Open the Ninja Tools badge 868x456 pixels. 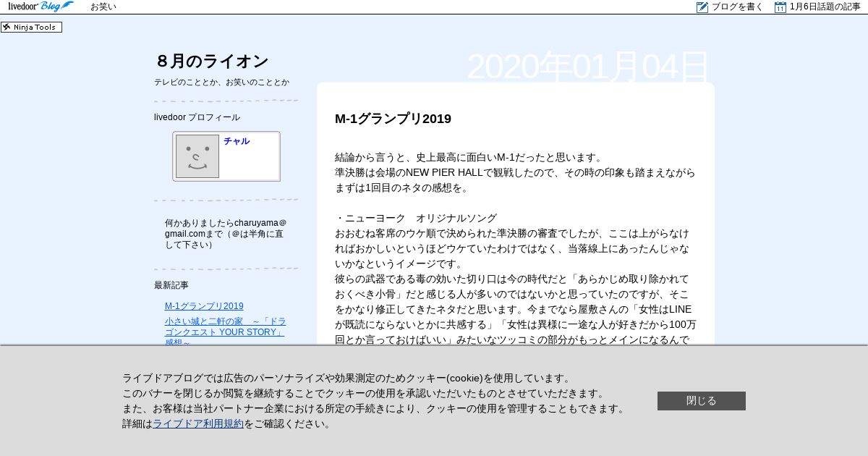pyautogui.click(x=31, y=28)
